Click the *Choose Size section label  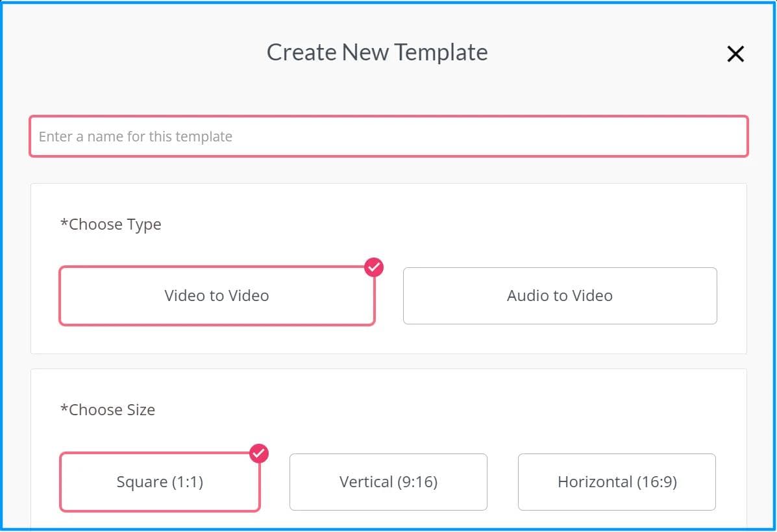coord(108,410)
